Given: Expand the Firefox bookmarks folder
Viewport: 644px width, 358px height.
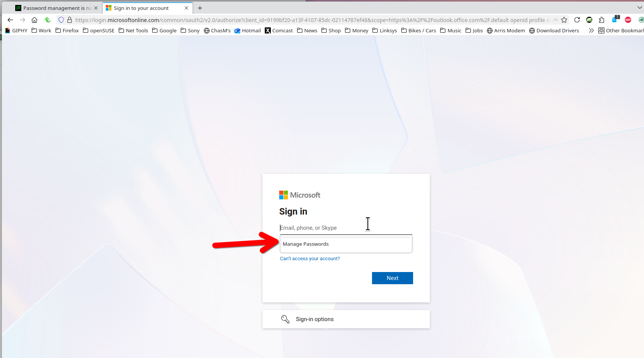Looking at the screenshot, I should (x=67, y=30).
